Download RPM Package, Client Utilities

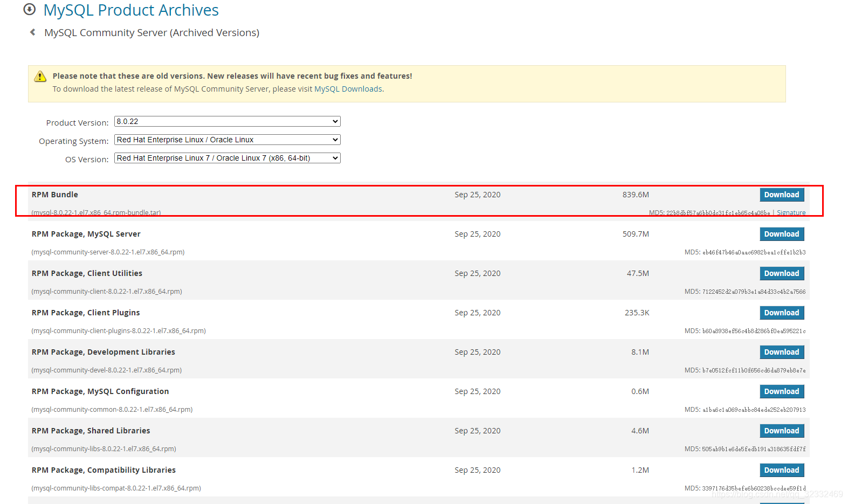point(782,273)
